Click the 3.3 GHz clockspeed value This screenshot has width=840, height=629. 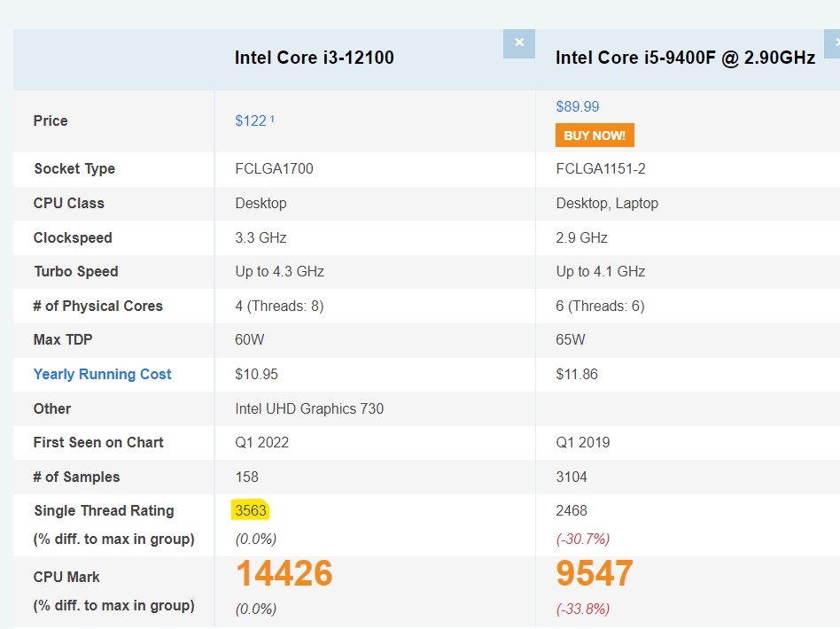pyautogui.click(x=261, y=238)
